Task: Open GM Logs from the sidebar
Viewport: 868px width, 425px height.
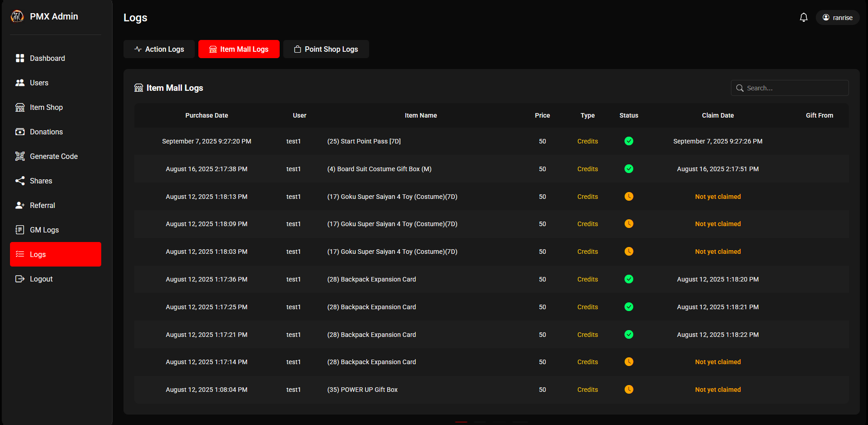Action: click(44, 230)
